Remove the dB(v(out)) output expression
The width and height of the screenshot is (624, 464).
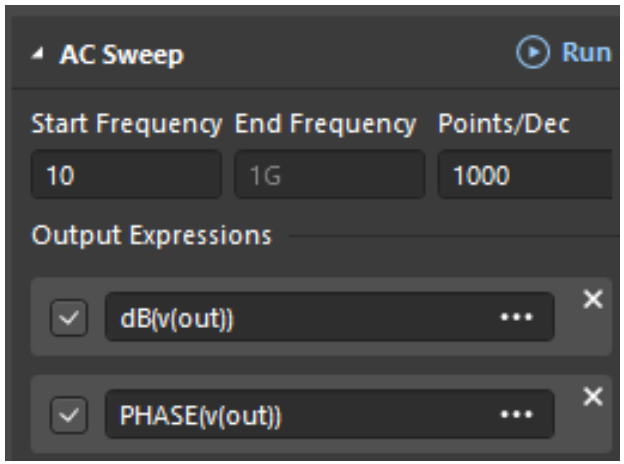[x=590, y=300]
